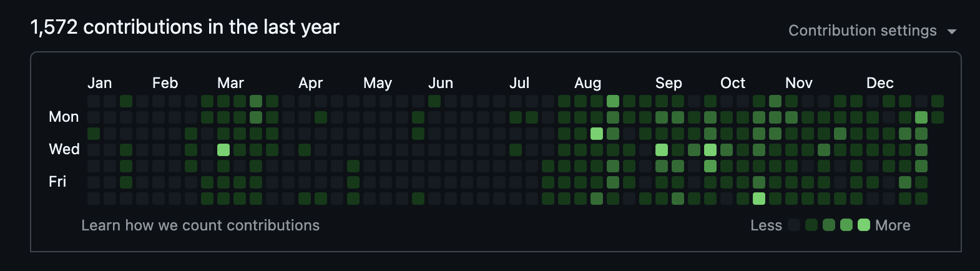Click the Less legend label
This screenshot has height=271, width=980.
click(x=766, y=225)
